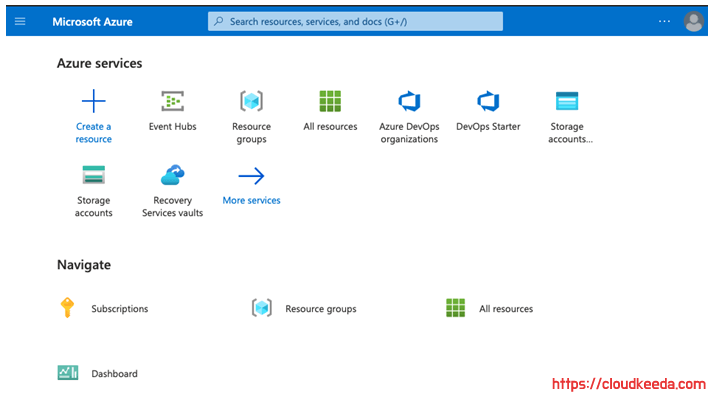Click the Create a resource plus icon
Viewport: 716px width, 399px height.
(94, 101)
